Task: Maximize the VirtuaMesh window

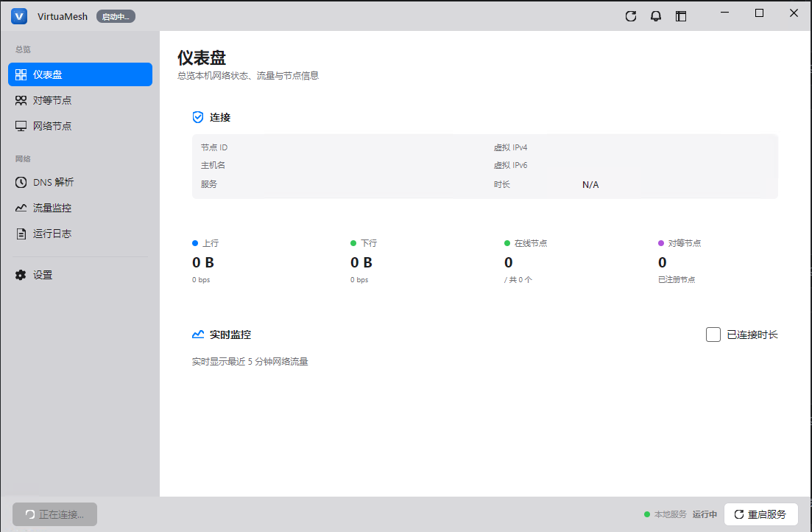Action: 759,13
